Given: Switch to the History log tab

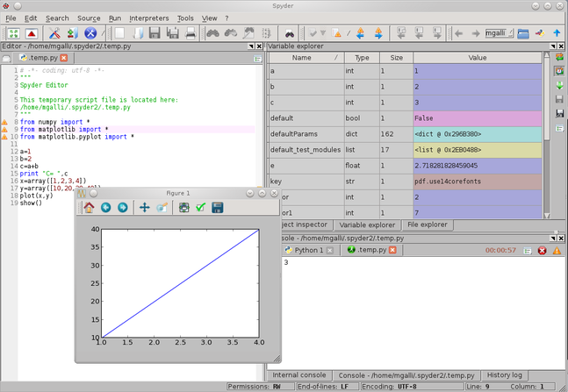Looking at the screenshot, I should [x=504, y=375].
